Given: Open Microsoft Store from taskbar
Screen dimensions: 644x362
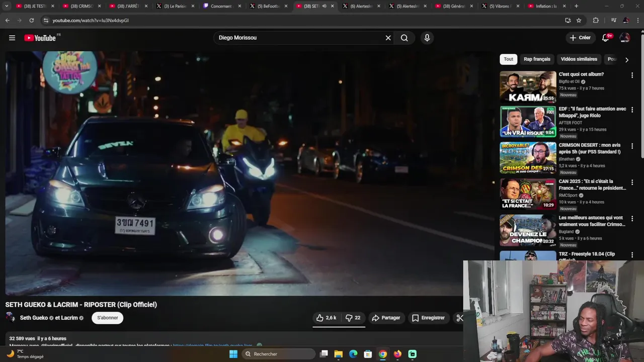Looking at the screenshot, I should 368,354.
